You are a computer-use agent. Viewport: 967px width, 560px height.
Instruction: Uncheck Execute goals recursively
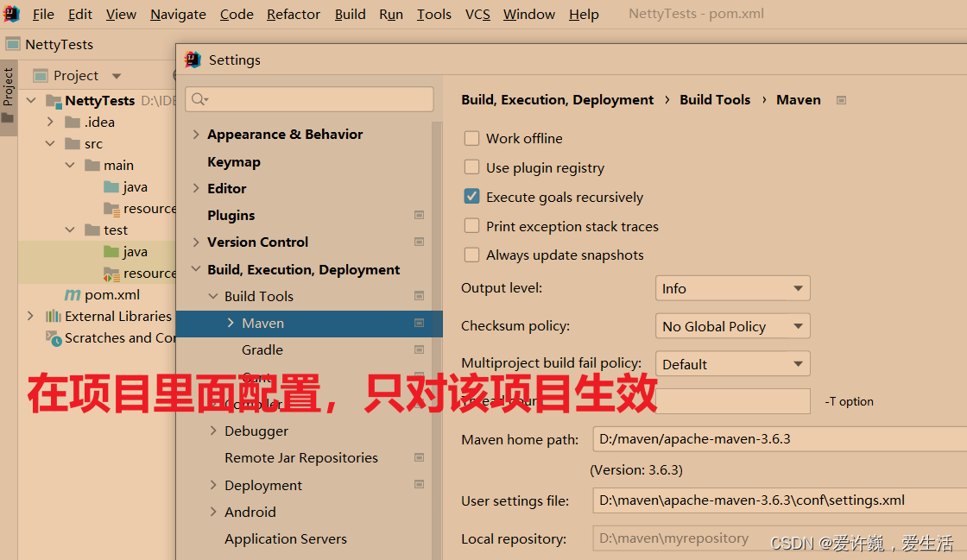471,197
